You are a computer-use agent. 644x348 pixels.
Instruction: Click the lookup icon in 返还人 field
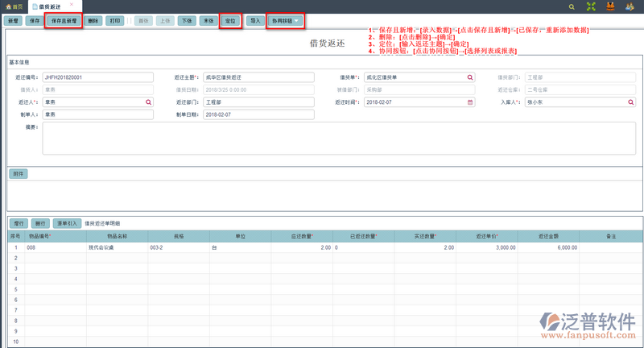pyautogui.click(x=148, y=102)
